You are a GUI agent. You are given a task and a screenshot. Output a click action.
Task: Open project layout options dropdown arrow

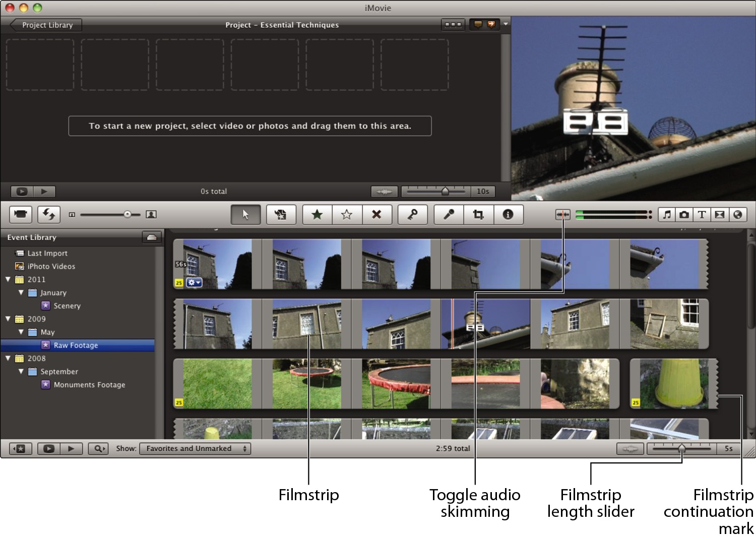506,24
